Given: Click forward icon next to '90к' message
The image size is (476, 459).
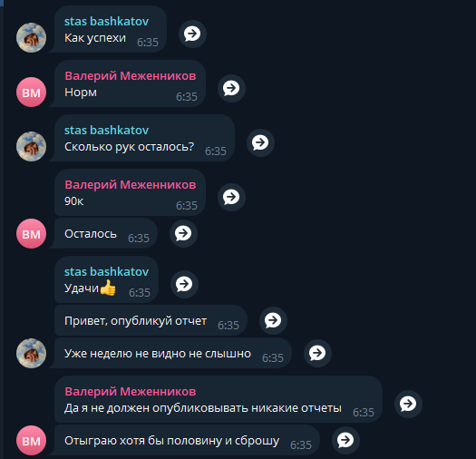Looking at the screenshot, I should pos(231,197).
